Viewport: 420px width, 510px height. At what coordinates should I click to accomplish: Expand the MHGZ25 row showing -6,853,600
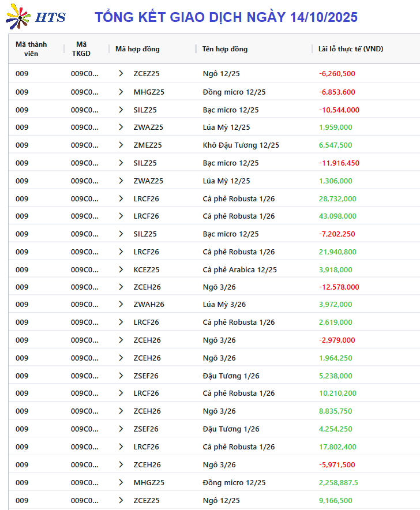[x=121, y=92]
